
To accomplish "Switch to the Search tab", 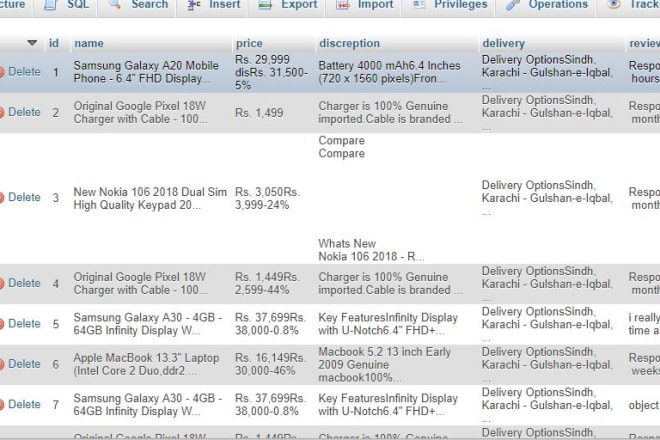I will (x=137, y=5).
